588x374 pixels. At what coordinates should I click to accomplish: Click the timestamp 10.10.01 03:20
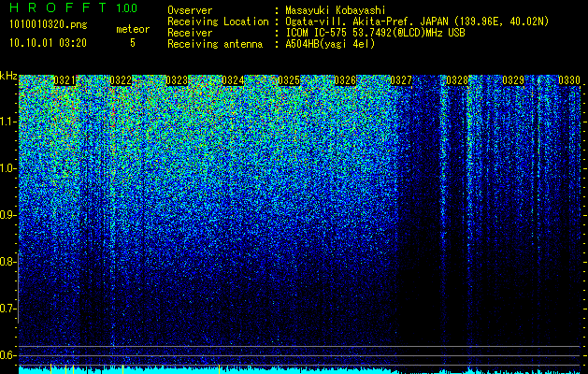(x=48, y=43)
